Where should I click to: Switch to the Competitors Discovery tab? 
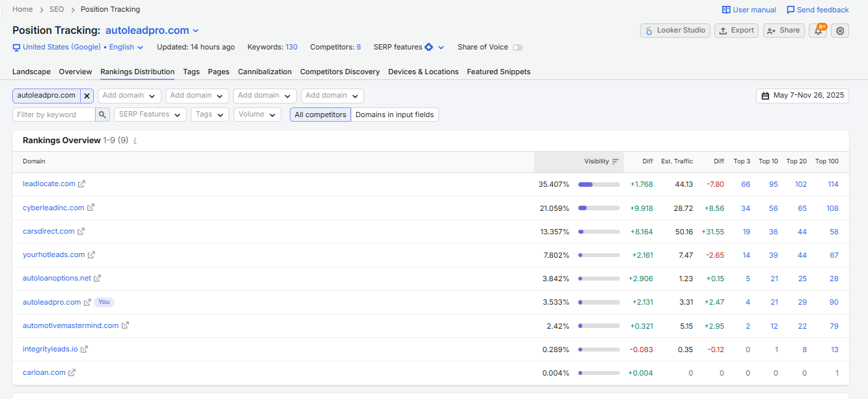point(340,72)
